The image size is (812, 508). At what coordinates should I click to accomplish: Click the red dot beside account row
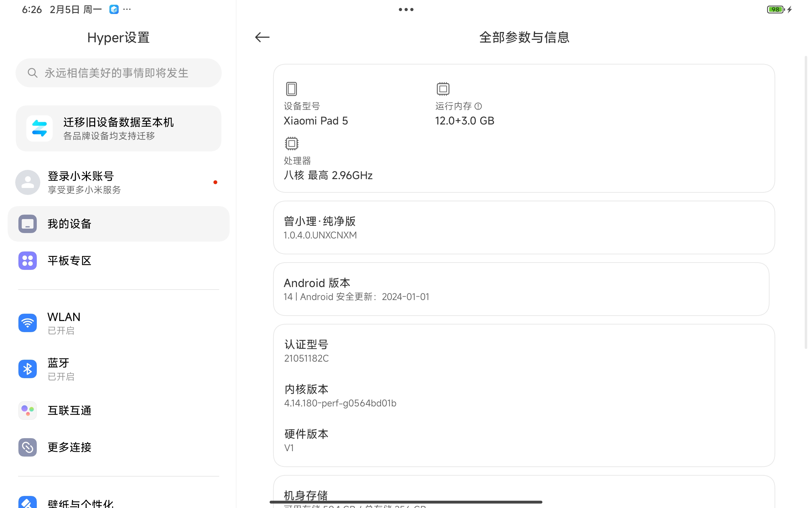tap(215, 183)
